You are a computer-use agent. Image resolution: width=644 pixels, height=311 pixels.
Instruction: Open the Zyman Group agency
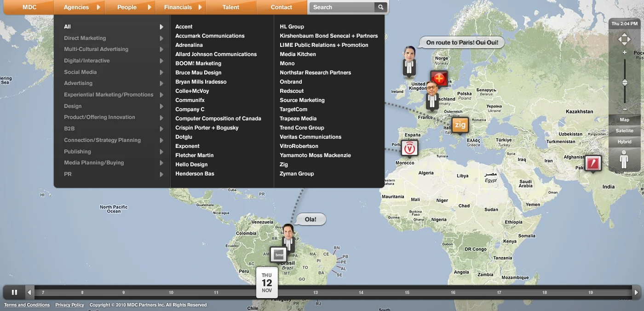pos(297,174)
